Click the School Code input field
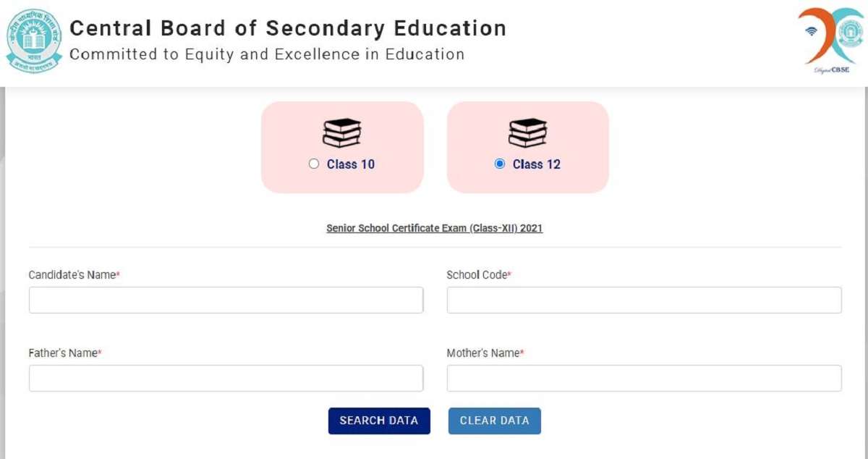The image size is (868, 459). coord(644,299)
